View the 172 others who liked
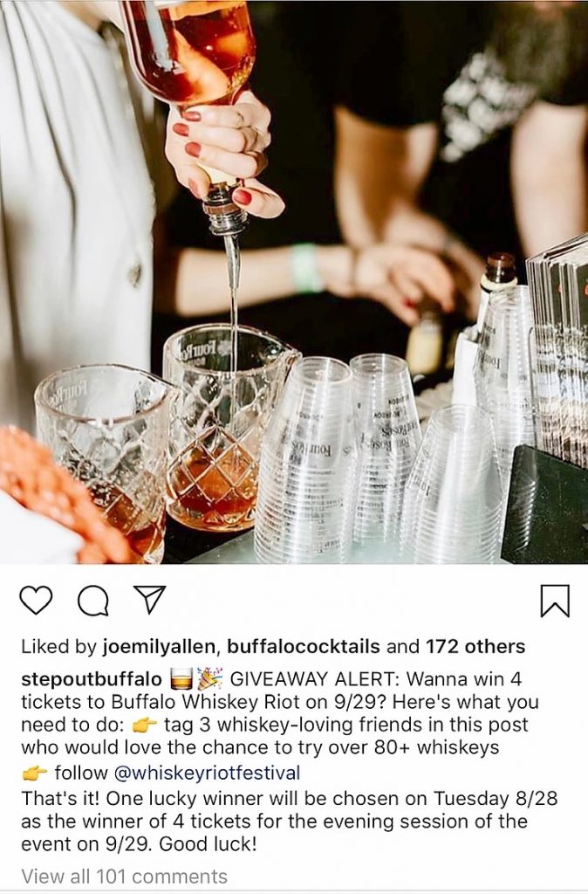Viewport: 588px width, 894px height. [x=475, y=647]
